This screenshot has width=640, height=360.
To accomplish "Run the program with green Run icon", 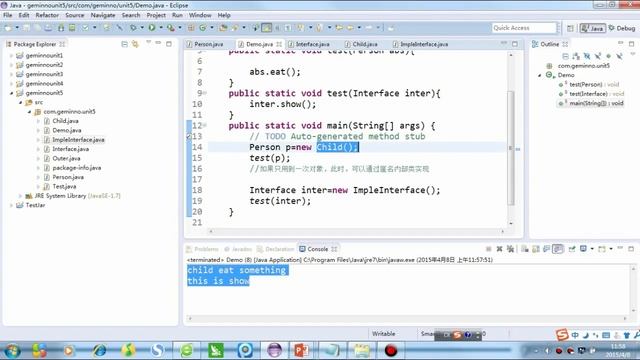I will (x=152, y=28).
